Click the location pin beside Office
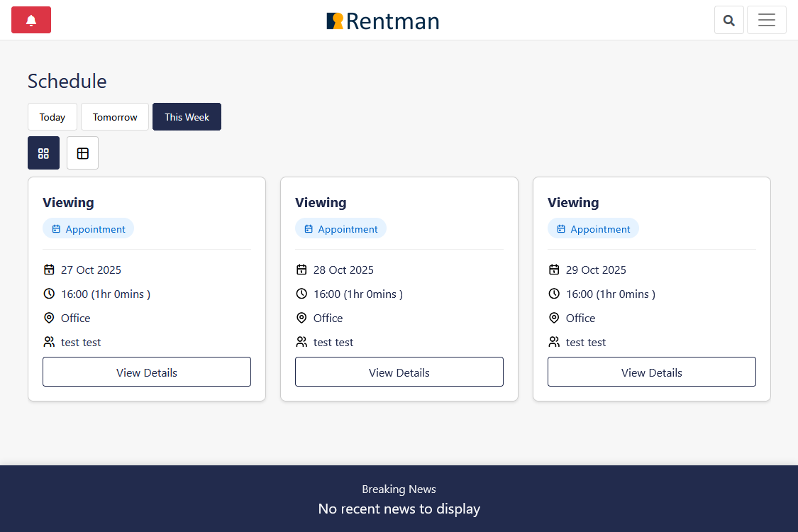The image size is (798, 532). pos(49,318)
